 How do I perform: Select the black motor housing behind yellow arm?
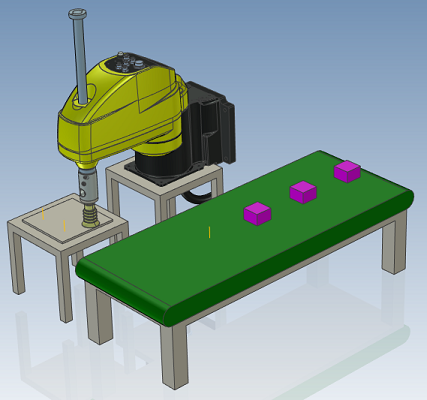pos(210,123)
